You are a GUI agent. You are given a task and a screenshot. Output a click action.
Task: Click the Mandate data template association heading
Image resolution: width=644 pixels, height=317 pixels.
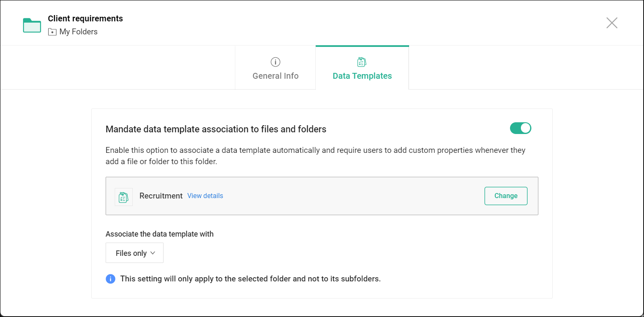click(x=216, y=129)
